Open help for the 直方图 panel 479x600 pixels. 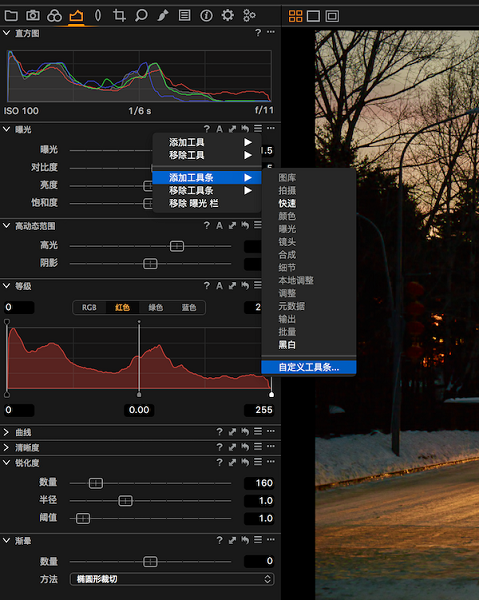click(258, 33)
